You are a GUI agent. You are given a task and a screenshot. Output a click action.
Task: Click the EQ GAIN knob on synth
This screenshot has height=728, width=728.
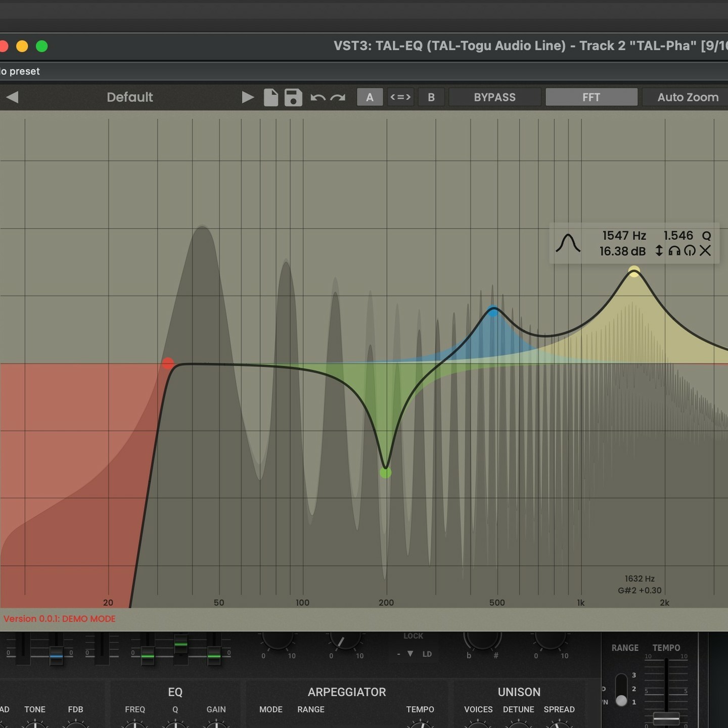216,725
